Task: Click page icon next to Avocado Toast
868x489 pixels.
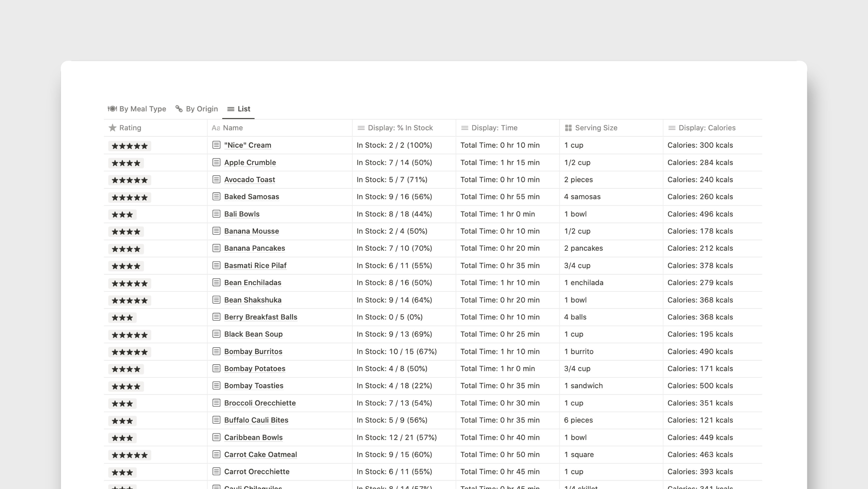Action: click(x=216, y=179)
